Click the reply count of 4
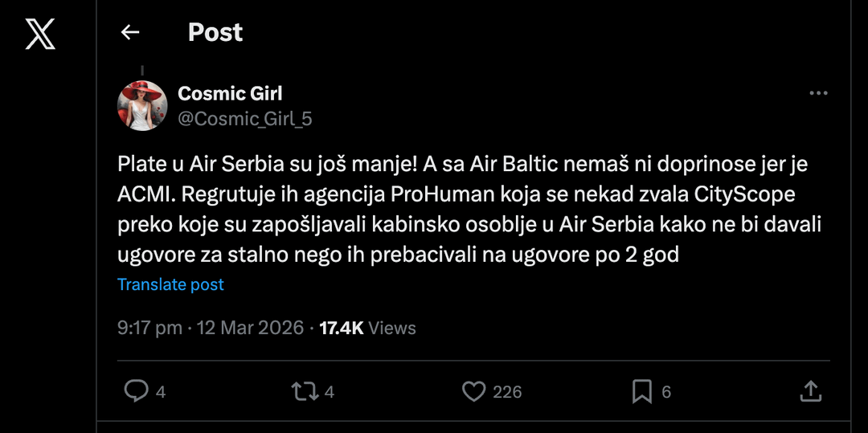 [x=161, y=392]
